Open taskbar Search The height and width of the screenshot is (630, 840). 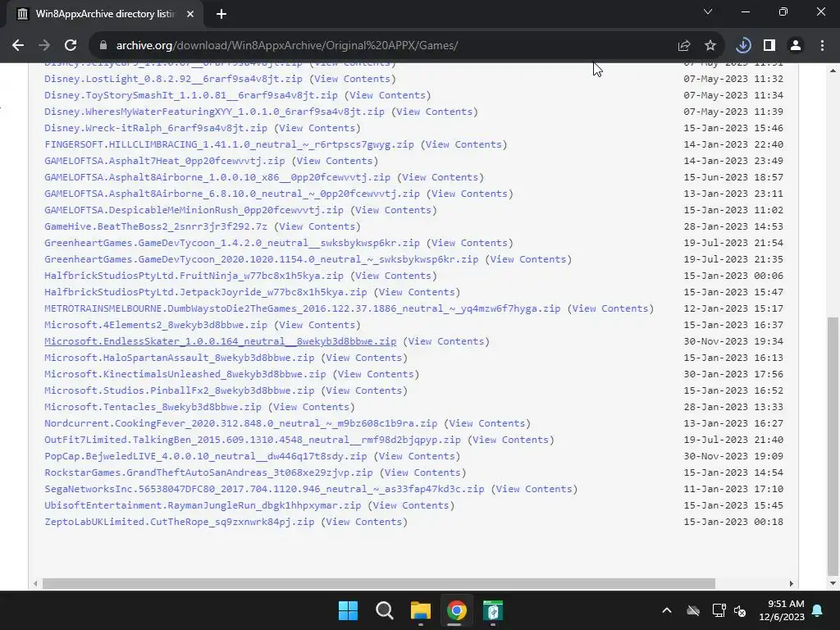pyautogui.click(x=384, y=610)
